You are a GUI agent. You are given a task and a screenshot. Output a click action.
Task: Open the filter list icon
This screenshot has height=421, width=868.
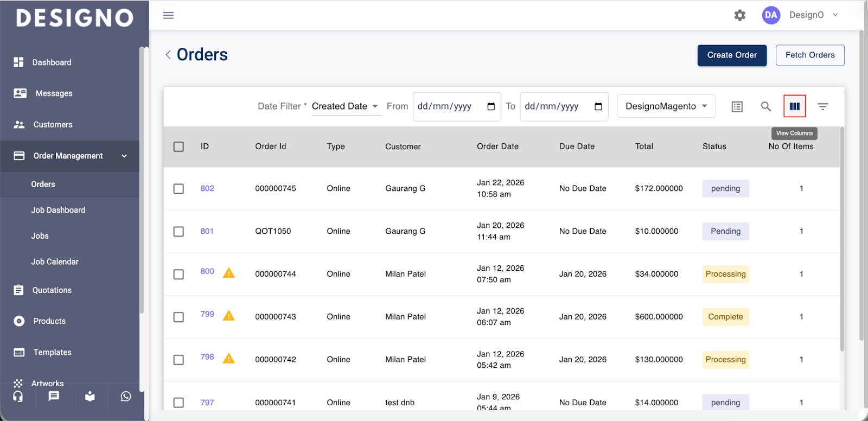tap(822, 106)
